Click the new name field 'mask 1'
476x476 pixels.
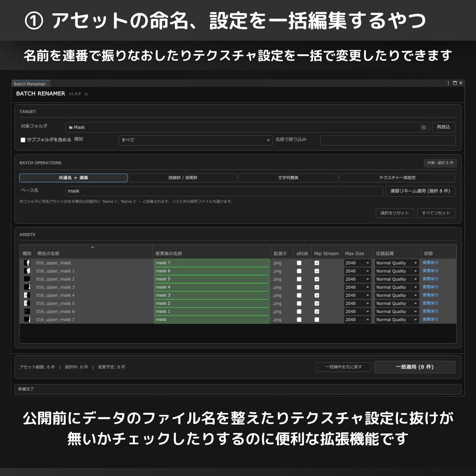coord(212,311)
